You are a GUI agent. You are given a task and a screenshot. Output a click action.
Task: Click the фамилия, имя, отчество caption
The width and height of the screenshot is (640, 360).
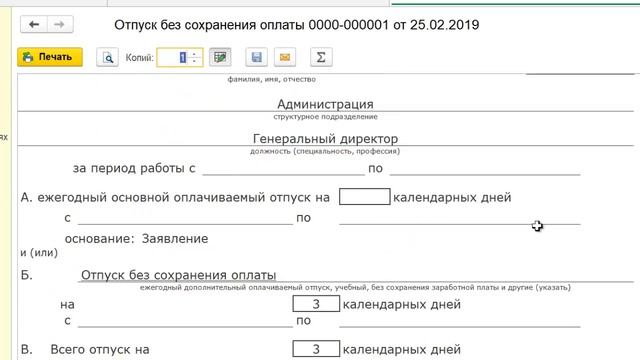pos(271,79)
